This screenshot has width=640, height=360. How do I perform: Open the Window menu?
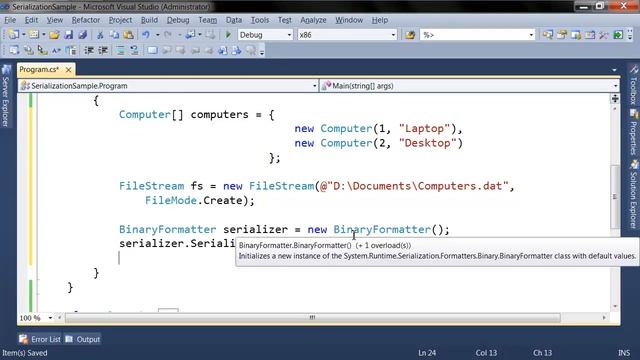coord(349,20)
